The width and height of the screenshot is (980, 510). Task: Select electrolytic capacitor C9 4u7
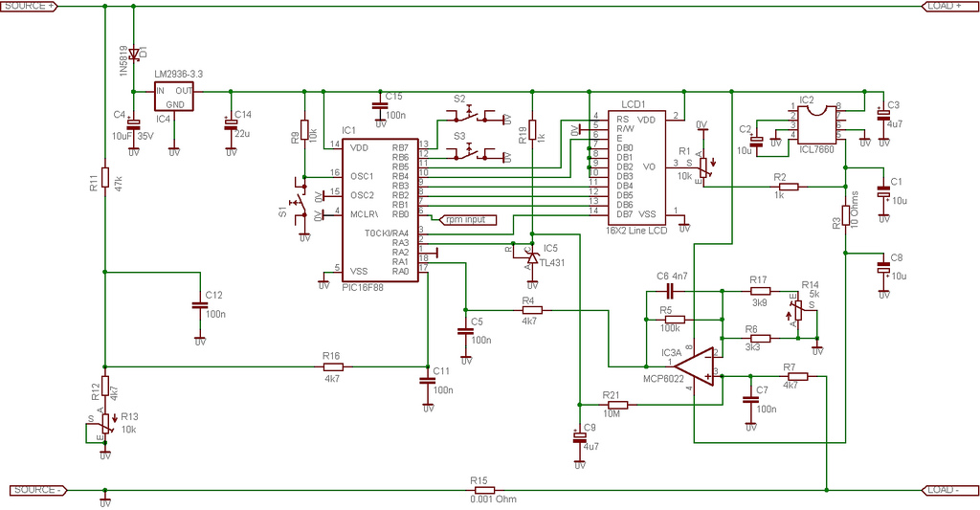point(579,438)
